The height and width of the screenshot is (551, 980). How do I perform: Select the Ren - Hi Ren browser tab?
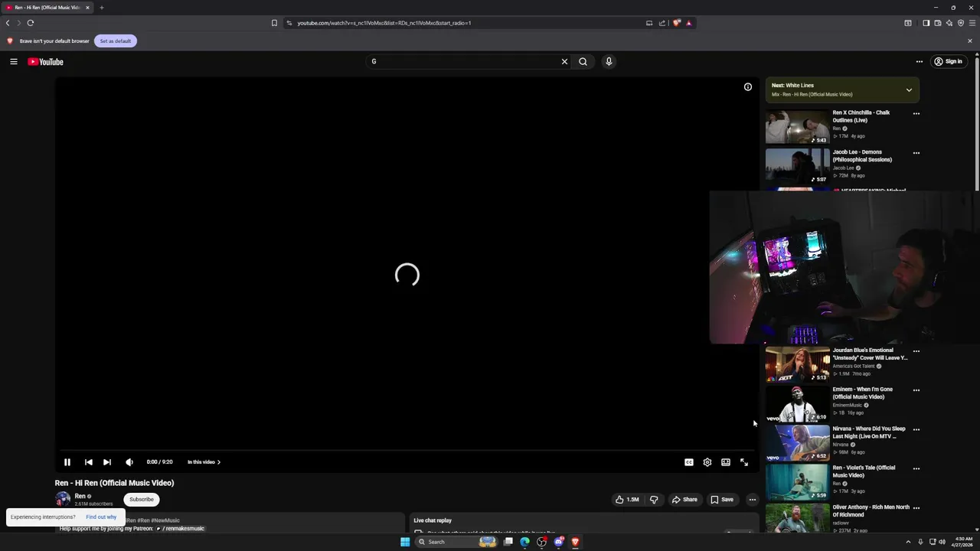(x=47, y=8)
